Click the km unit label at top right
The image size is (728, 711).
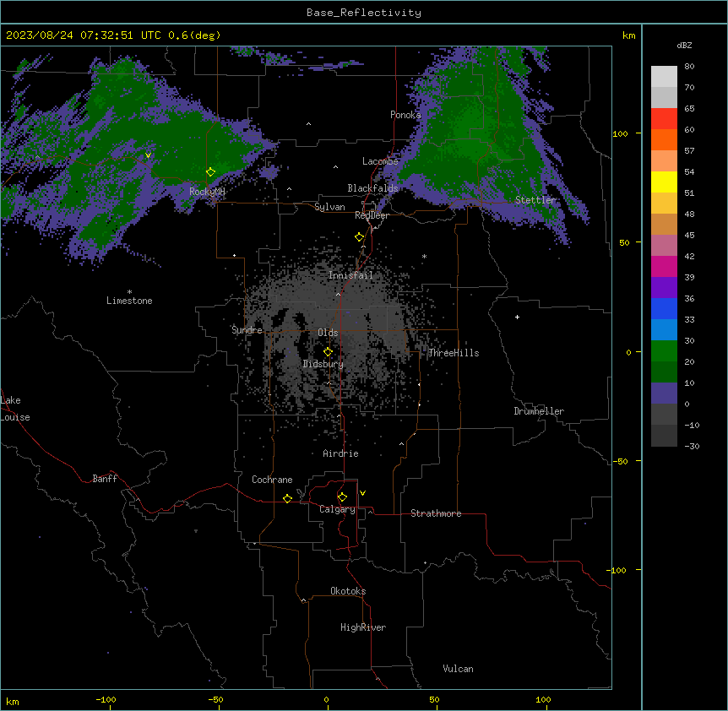tap(628, 35)
